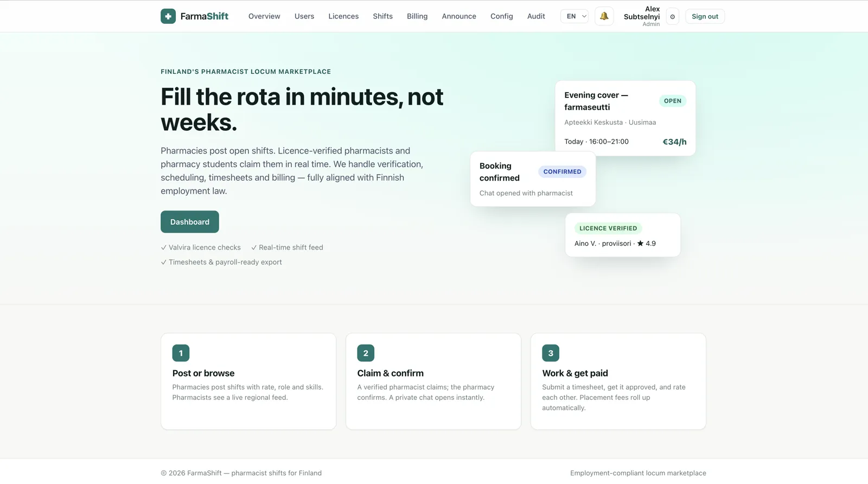Click the step 1 number badge
868x484 pixels.
tap(181, 353)
